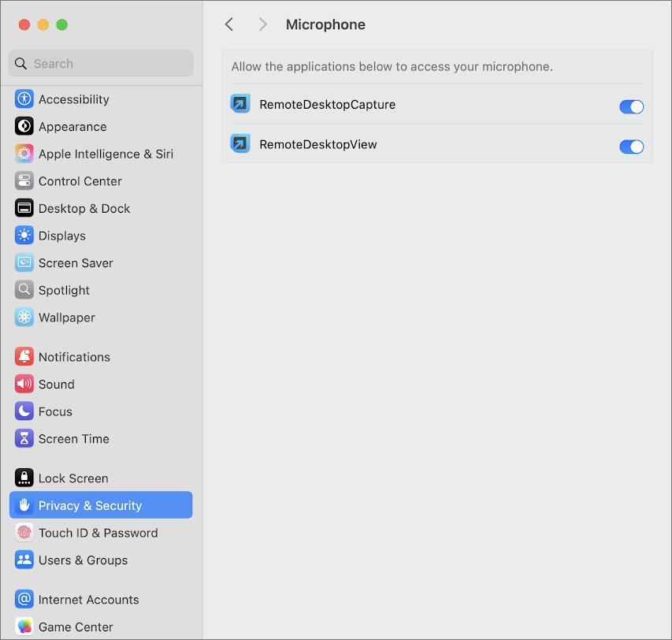Screen dimensions: 672x640
Task: Click the Accessibility icon in sidebar
Action: (24, 99)
